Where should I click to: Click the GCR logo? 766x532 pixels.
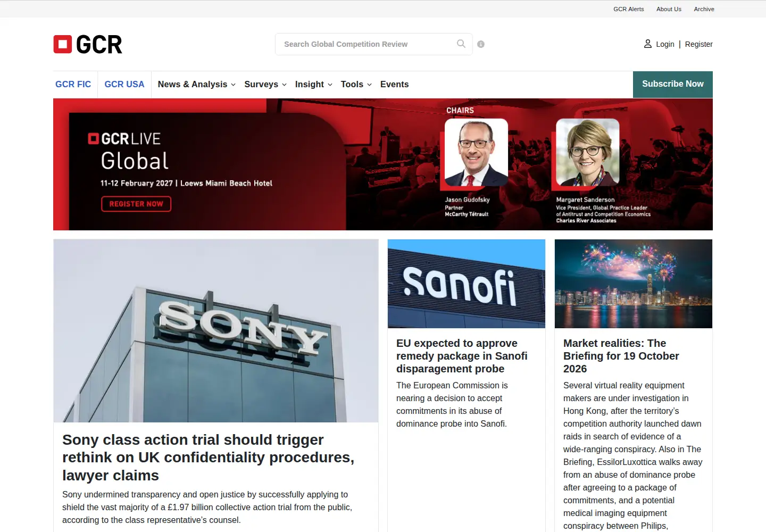point(88,45)
